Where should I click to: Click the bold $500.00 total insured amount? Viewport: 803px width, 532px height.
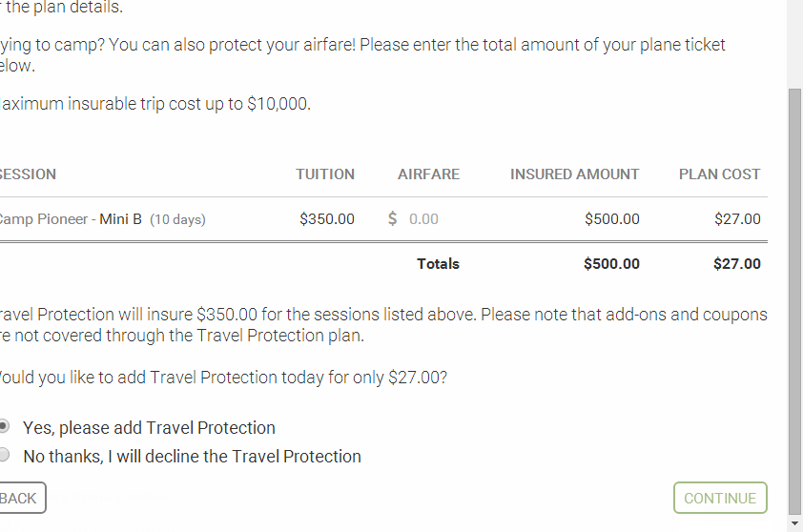tap(611, 264)
